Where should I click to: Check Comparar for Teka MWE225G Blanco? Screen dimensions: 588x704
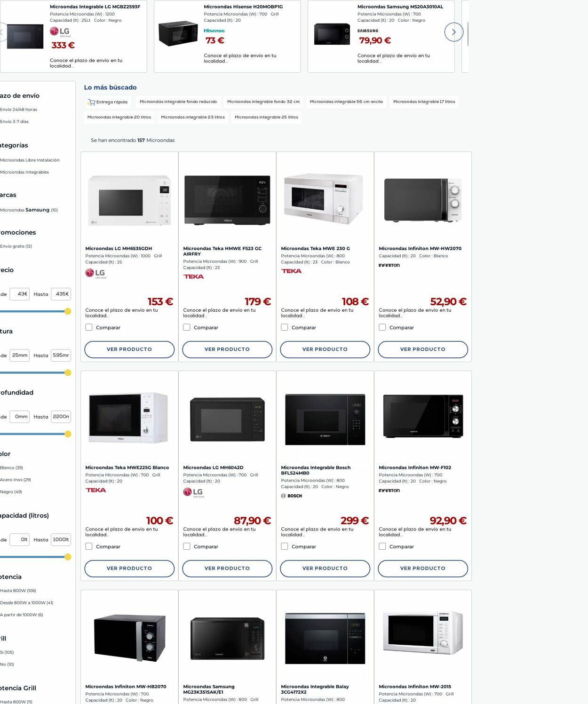pos(89,546)
